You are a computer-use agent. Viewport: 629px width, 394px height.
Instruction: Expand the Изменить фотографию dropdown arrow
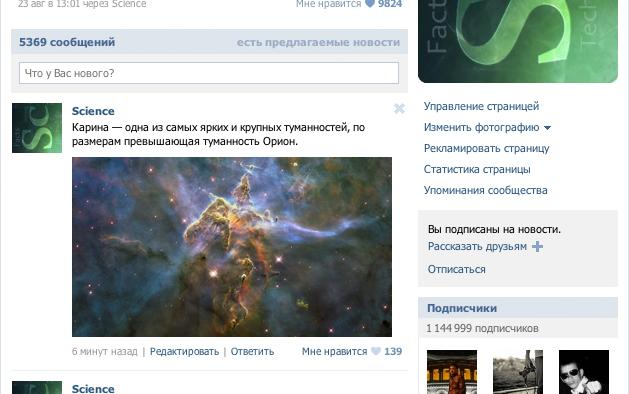547,128
